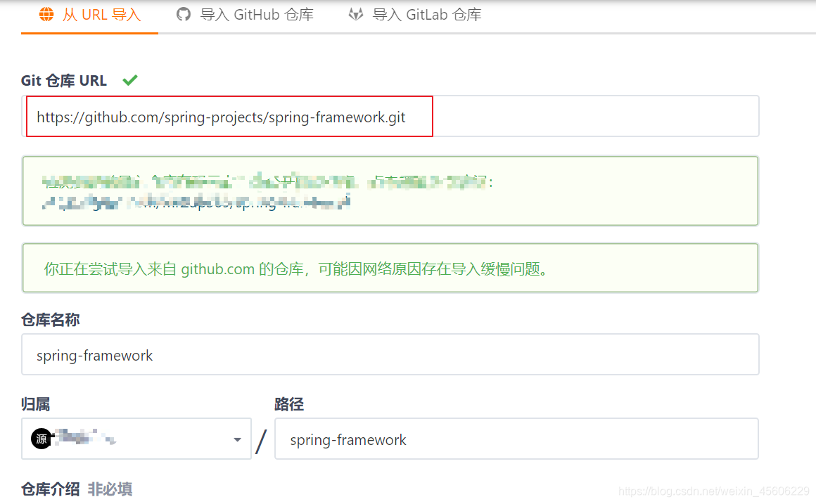816x504 pixels.
Task: Click the 归属 label
Action: [36, 404]
